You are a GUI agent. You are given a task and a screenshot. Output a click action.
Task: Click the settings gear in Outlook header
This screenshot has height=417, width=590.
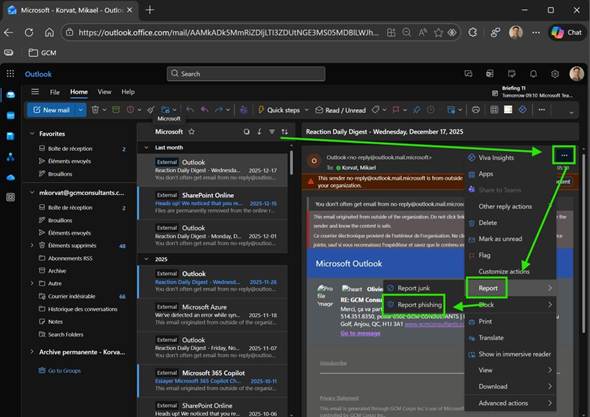pyautogui.click(x=555, y=74)
